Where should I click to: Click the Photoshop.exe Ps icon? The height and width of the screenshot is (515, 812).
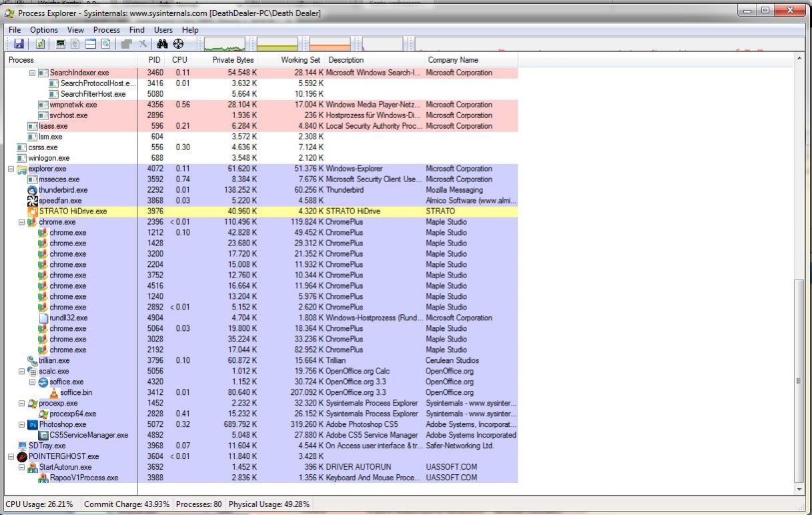click(33, 425)
